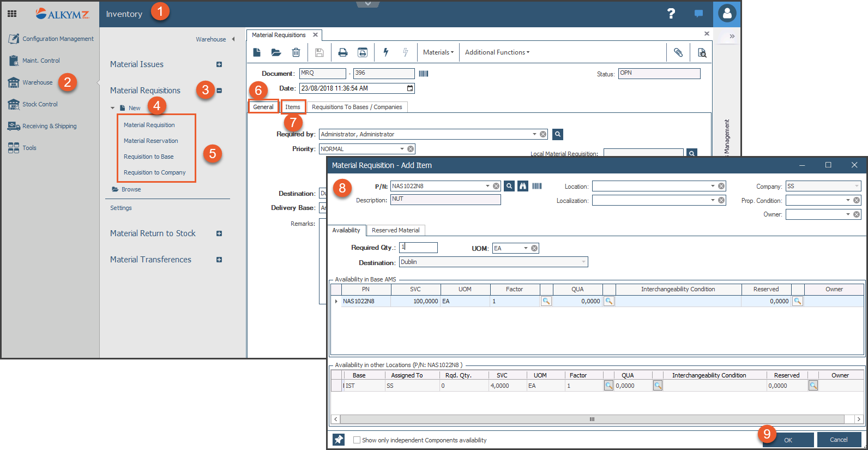Open the Localization dropdown
This screenshot has width=868, height=450.
pyautogui.click(x=713, y=200)
